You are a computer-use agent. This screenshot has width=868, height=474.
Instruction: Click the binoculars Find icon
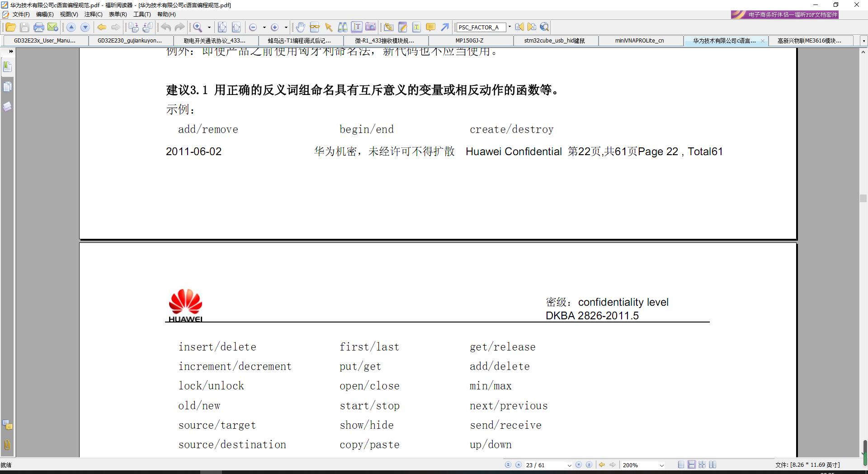(x=343, y=27)
